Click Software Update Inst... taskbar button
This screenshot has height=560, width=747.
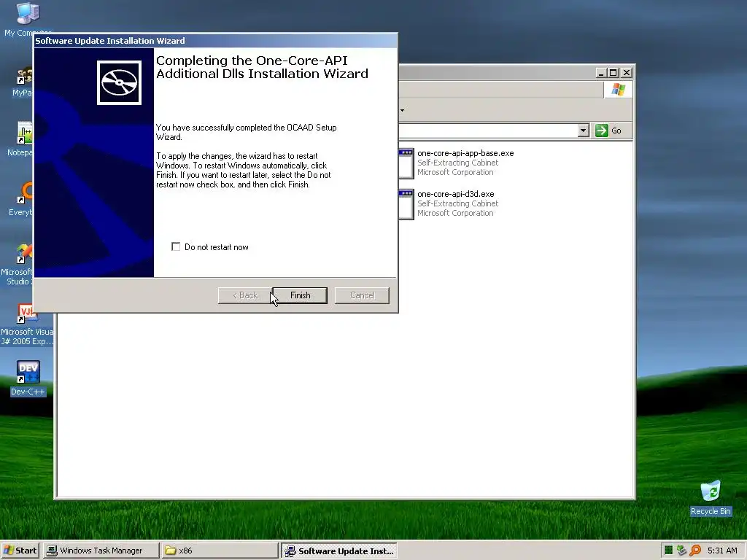tap(338, 551)
